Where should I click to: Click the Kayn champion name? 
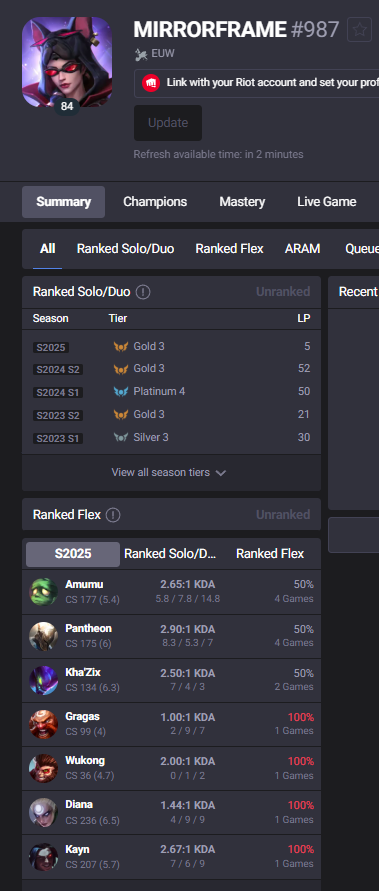pyautogui.click(x=77, y=850)
